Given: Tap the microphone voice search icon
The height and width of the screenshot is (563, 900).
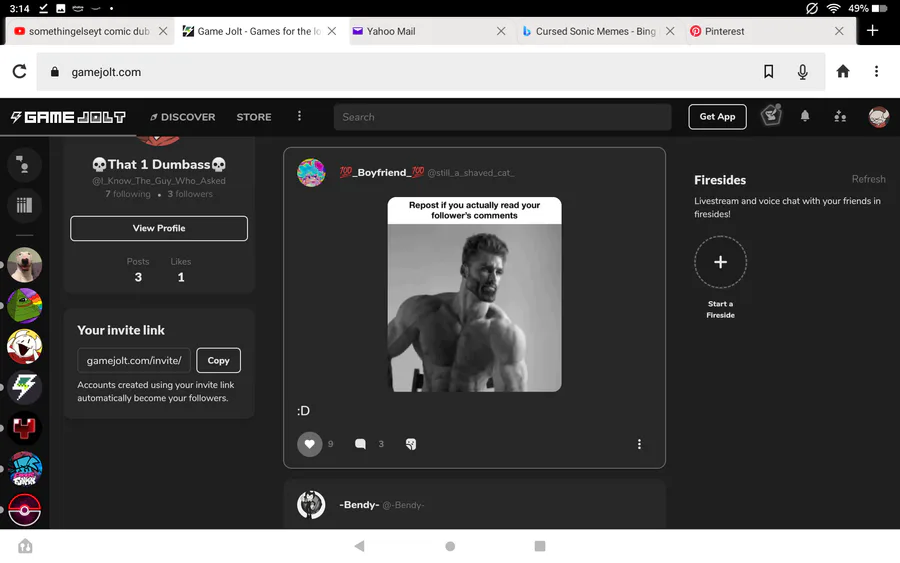Looking at the screenshot, I should [x=802, y=72].
